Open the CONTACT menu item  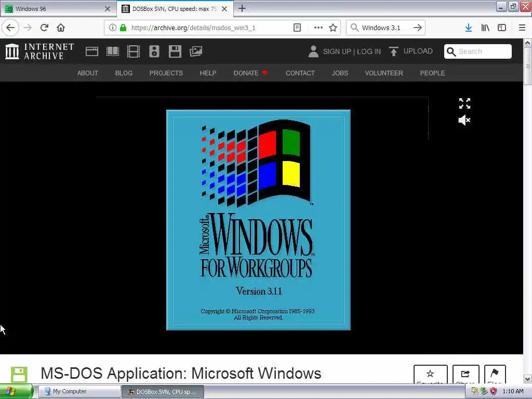tap(300, 73)
